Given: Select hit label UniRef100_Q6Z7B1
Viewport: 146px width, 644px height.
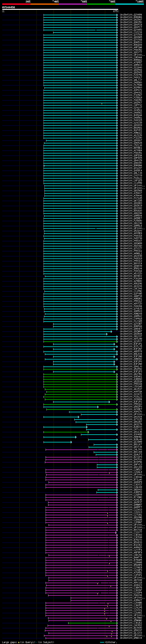Looking at the screenshot, I should click(x=131, y=374).
